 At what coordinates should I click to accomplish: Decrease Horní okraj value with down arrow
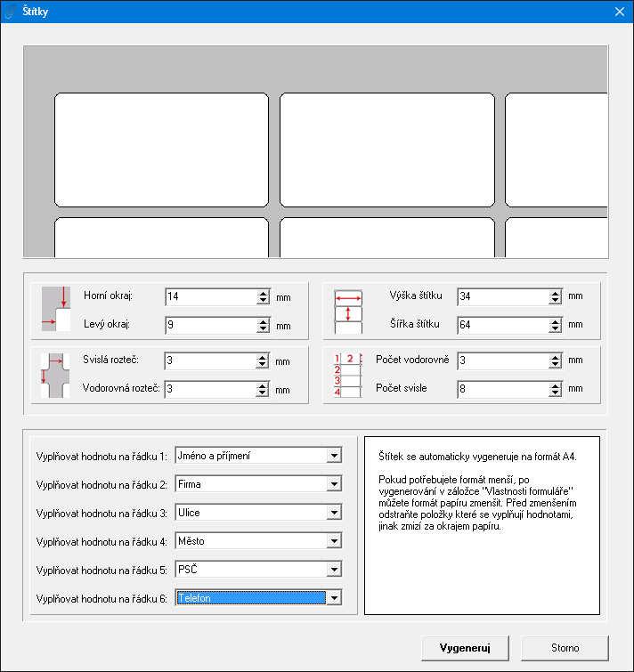[x=263, y=301]
